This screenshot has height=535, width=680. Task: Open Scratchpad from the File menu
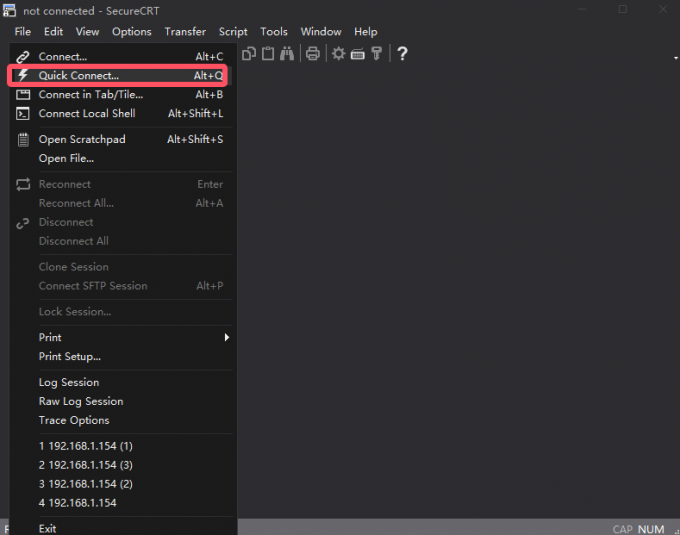point(121,139)
